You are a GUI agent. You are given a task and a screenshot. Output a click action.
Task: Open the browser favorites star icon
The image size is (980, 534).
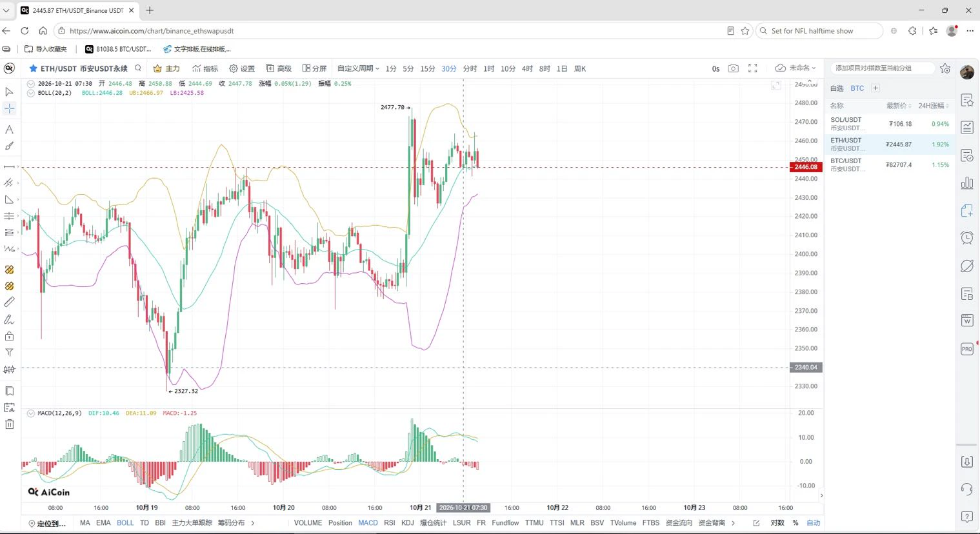(x=745, y=31)
